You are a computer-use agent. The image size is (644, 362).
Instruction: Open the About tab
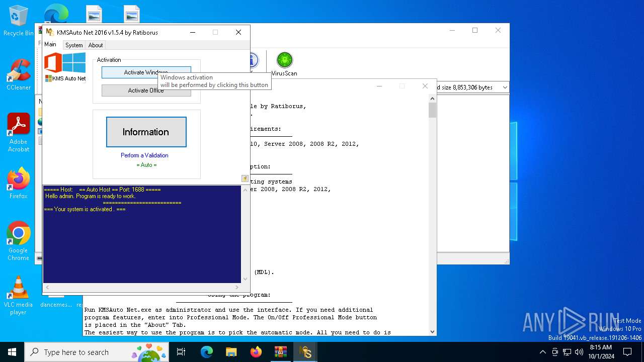coord(96,45)
